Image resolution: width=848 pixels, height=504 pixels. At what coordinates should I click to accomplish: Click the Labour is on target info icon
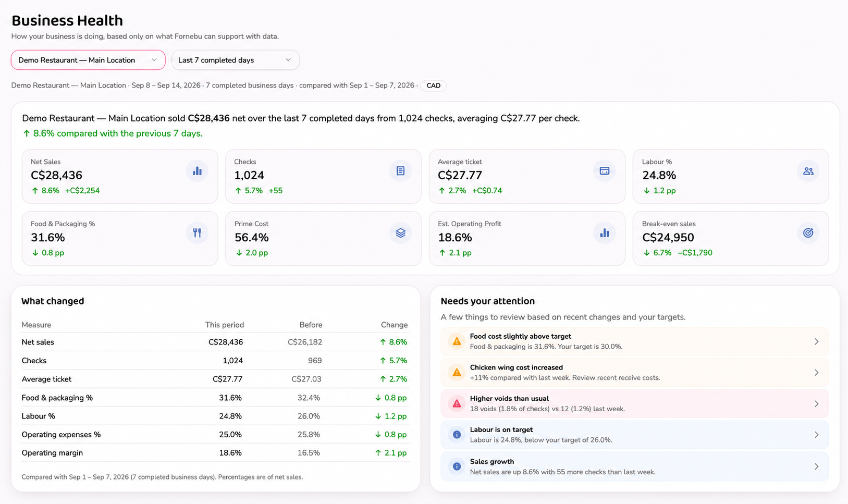click(457, 435)
